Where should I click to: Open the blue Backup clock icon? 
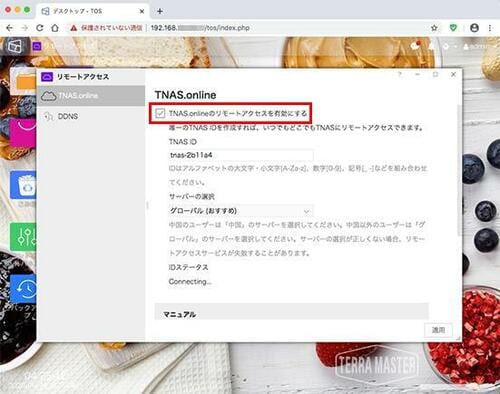[x=24, y=289]
